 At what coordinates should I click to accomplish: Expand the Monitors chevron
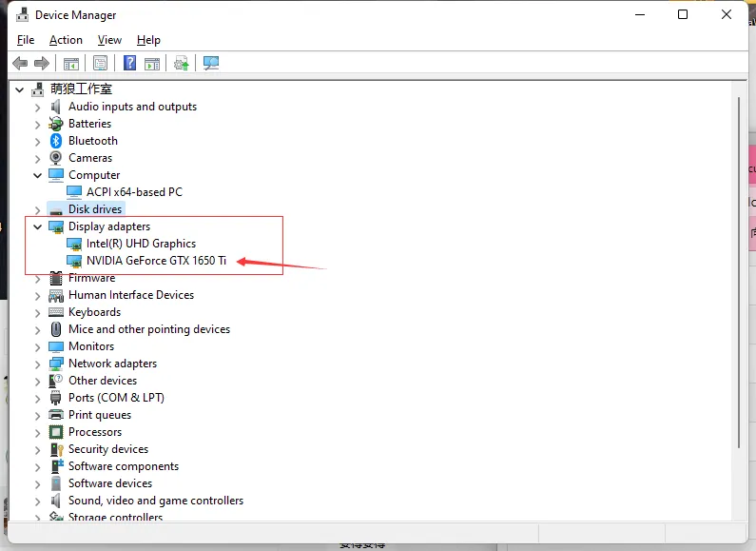click(38, 347)
